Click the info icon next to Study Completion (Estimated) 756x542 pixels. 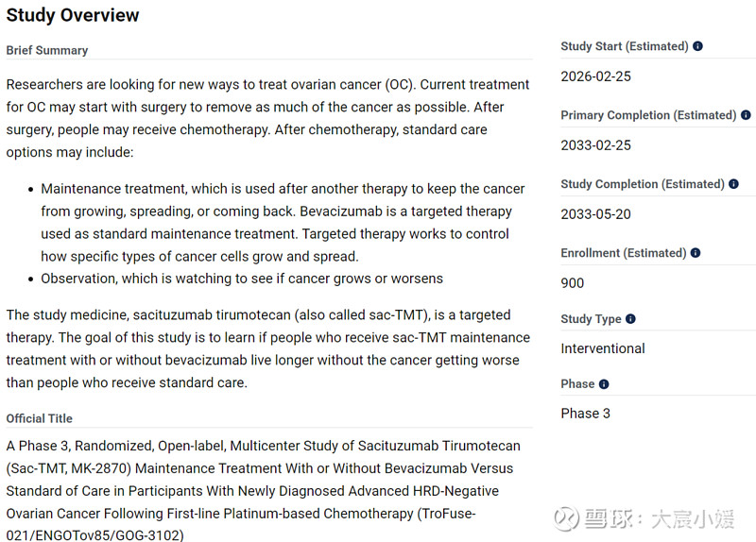[x=733, y=184]
